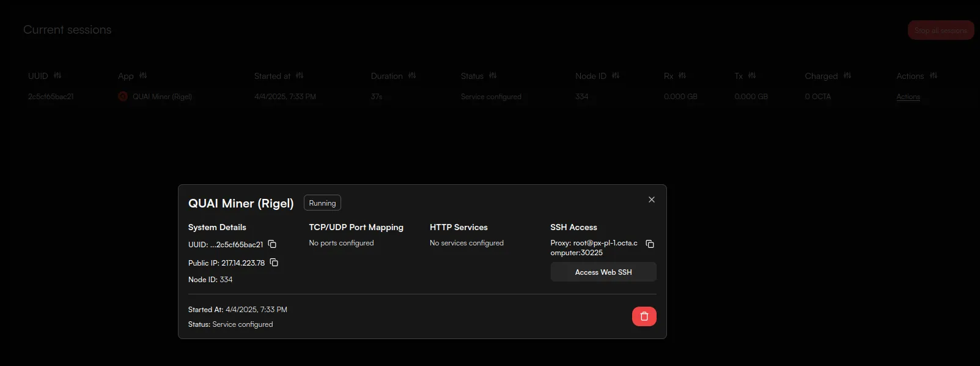Screen dimensions: 980x366
Task: Sort sessions by UUID column icon
Action: 57,76
